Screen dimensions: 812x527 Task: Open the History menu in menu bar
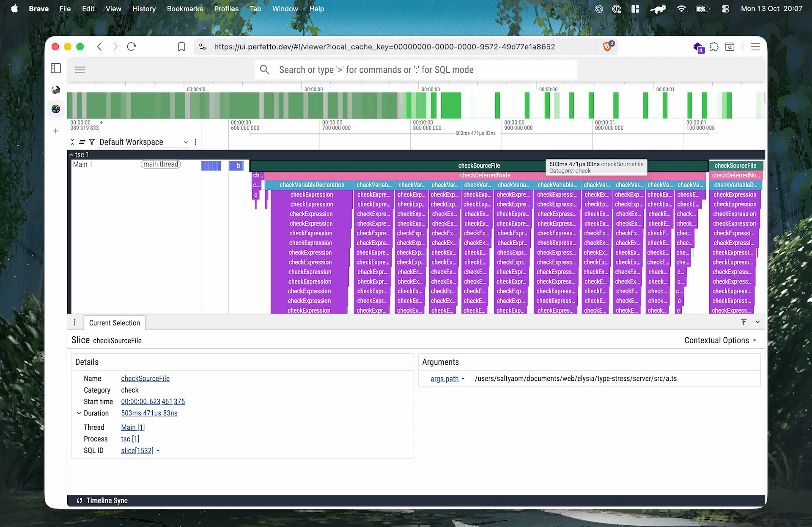(x=144, y=8)
